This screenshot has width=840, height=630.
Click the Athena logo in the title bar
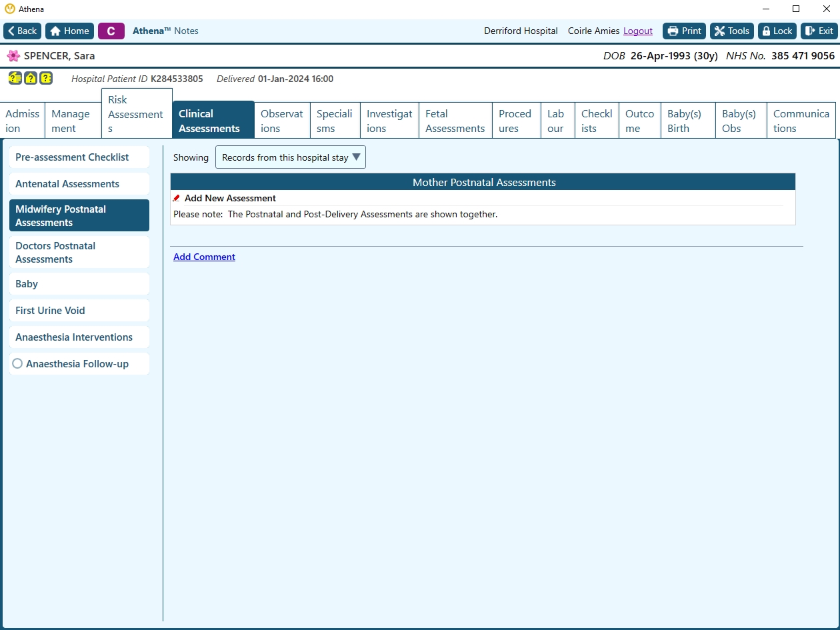9,9
